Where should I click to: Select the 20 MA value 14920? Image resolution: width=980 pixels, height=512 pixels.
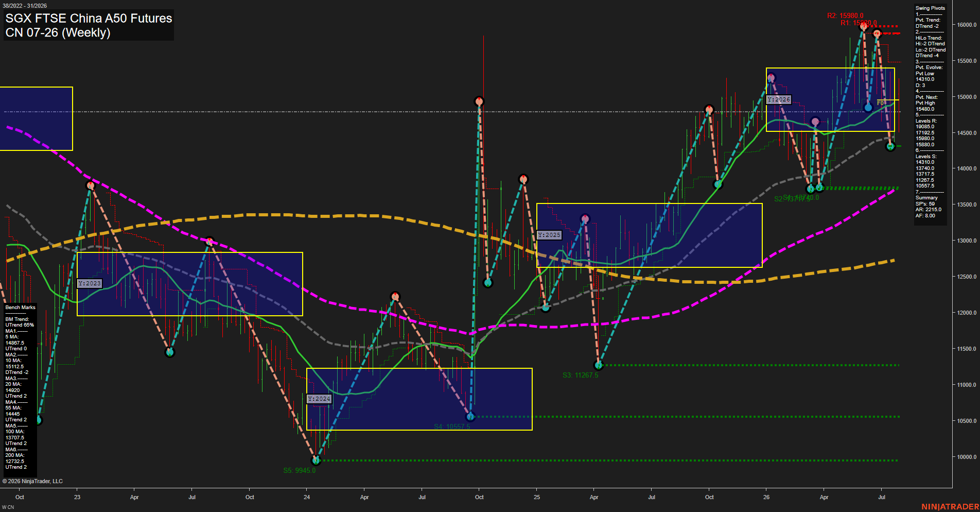point(13,390)
